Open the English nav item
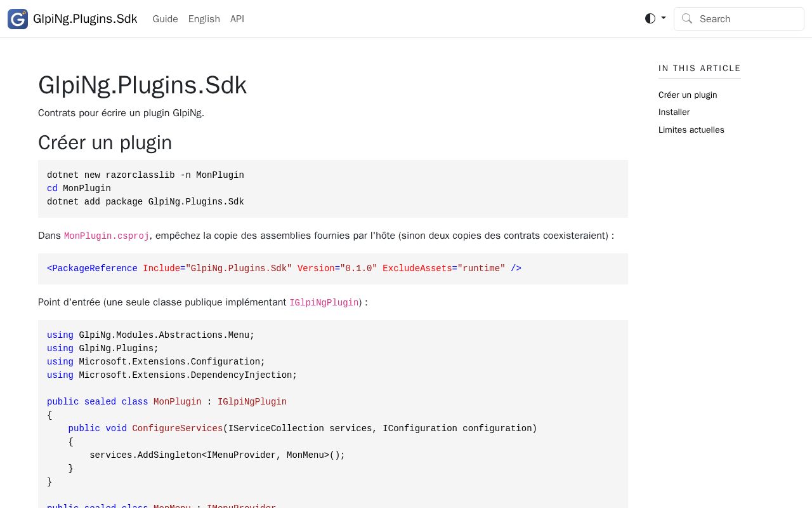812x508 pixels. pyautogui.click(x=204, y=19)
